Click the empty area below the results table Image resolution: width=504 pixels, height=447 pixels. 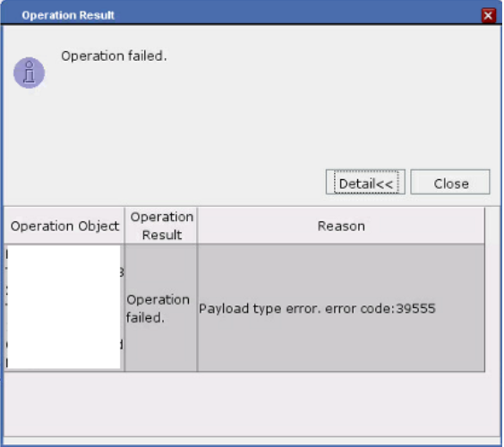[x=252, y=404]
